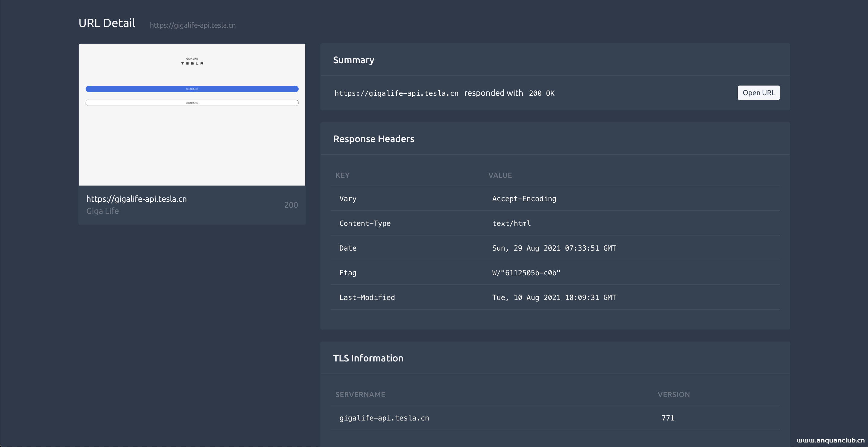This screenshot has height=447, width=868.
Task: Click the white outlined button in preview
Action: 192,103
